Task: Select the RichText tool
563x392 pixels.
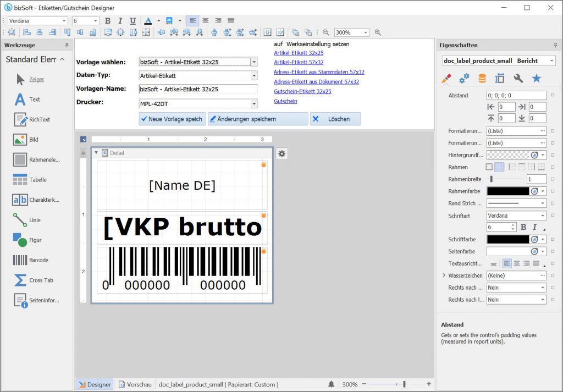Action: click(31, 119)
